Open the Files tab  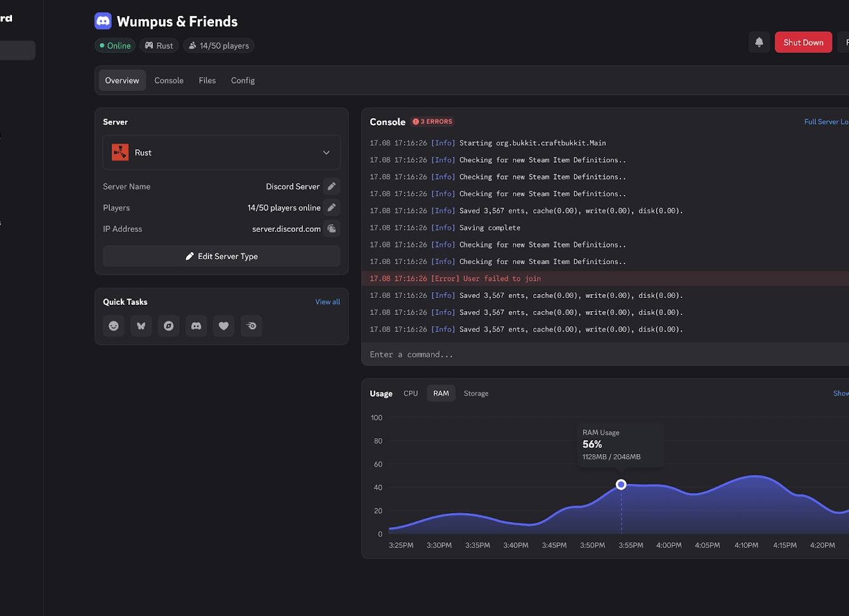tap(207, 81)
